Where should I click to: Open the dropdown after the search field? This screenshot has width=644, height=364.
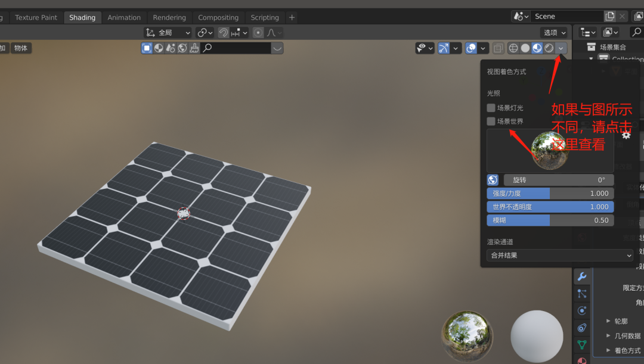[x=277, y=48]
